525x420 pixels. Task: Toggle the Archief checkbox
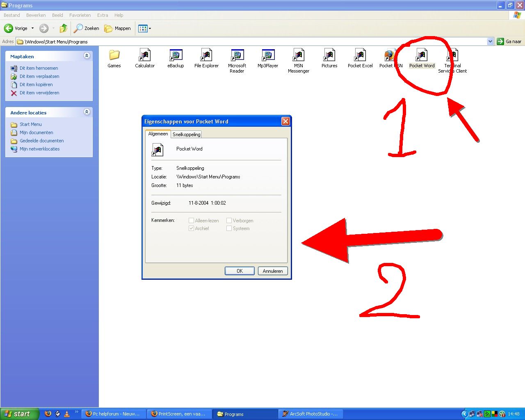(x=191, y=228)
